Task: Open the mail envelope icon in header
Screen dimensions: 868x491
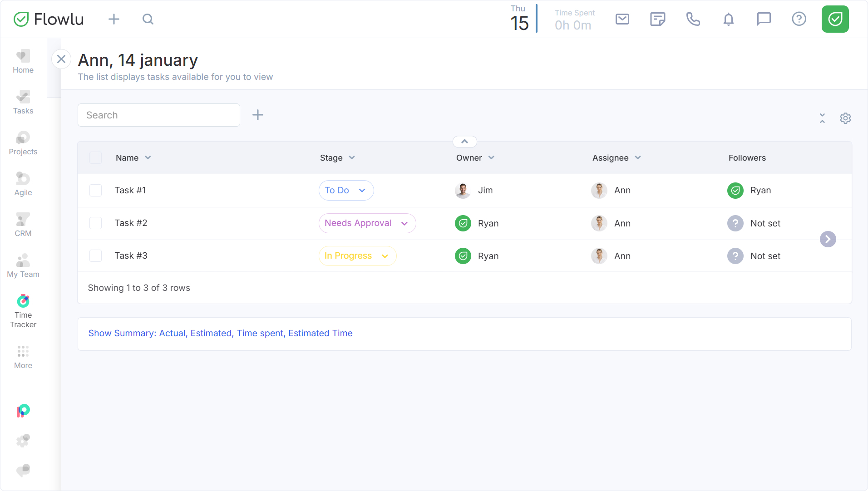Action: point(622,19)
